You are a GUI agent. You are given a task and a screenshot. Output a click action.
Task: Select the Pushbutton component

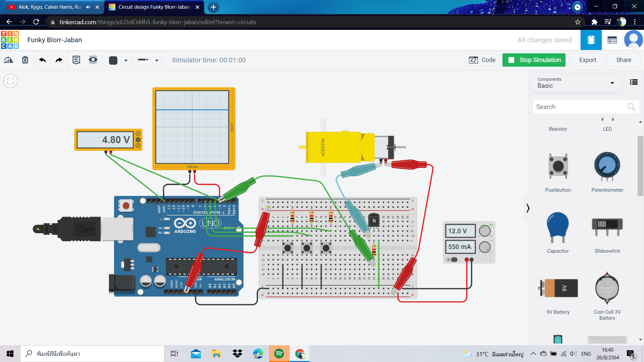tap(558, 173)
